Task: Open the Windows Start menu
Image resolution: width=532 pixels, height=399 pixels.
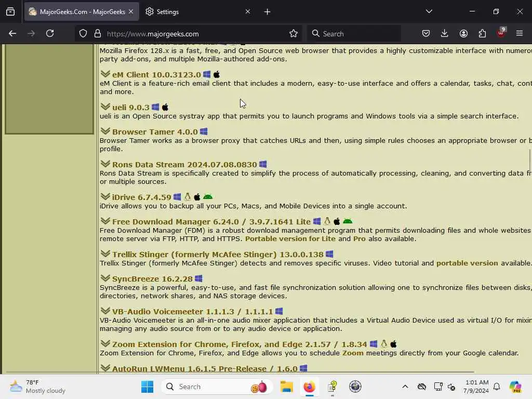Action: click(x=147, y=387)
